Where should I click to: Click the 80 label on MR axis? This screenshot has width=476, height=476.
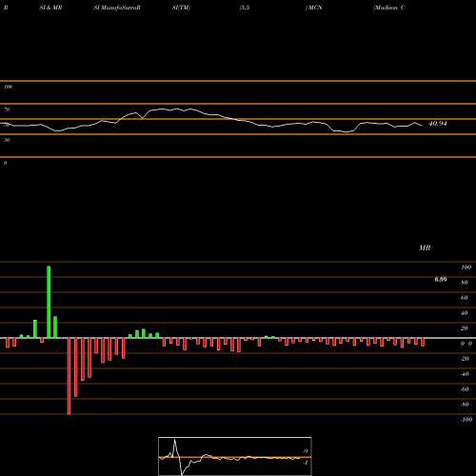(465, 283)
